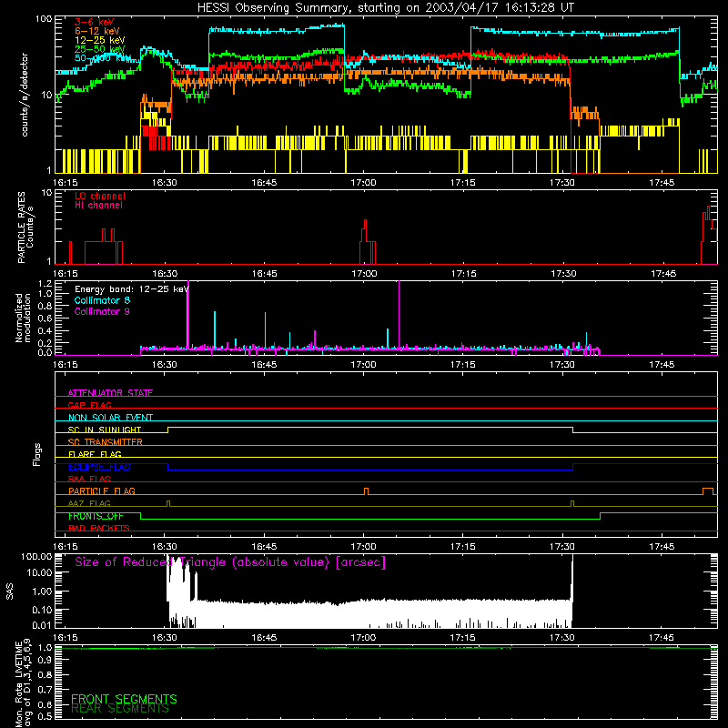
Task: Click the BAD PACKETS flag label
Action: 98,528
